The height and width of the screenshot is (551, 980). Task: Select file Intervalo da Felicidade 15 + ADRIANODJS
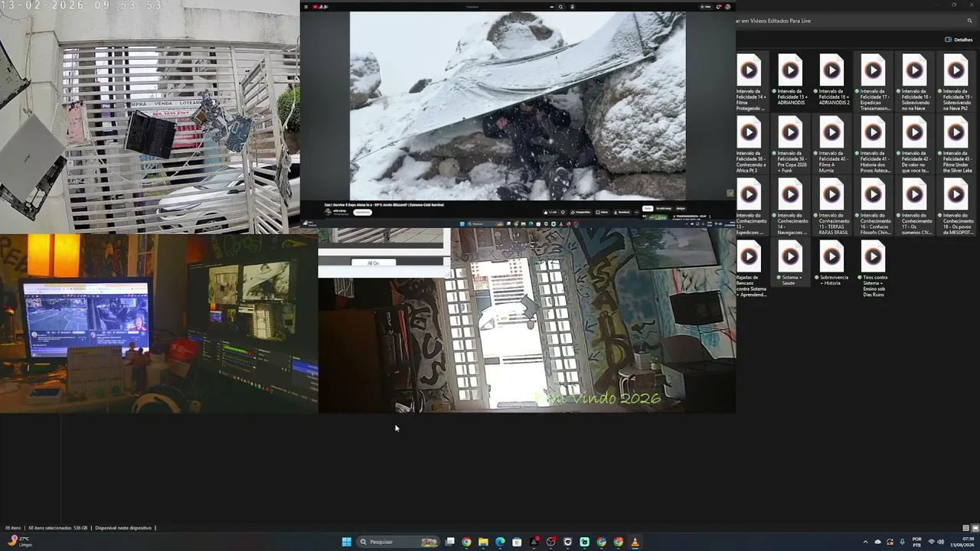(791, 80)
